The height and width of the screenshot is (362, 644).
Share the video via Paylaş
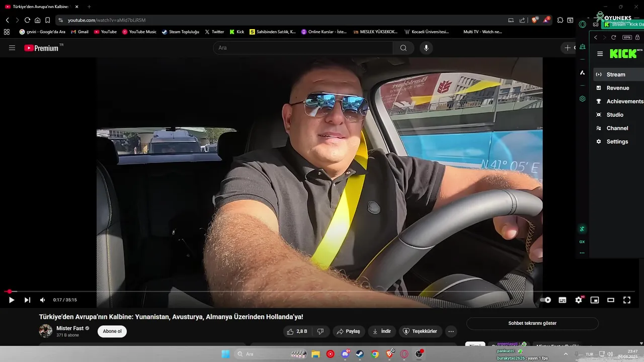tap(348, 331)
